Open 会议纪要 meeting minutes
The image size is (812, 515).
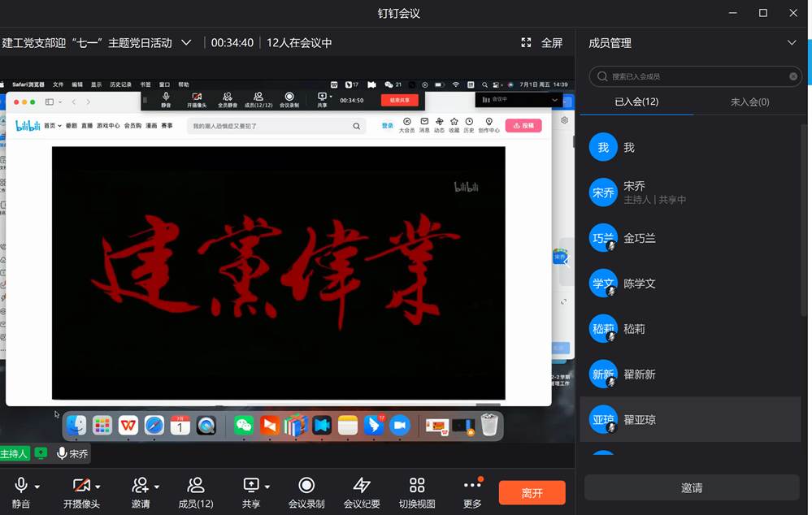tap(362, 486)
